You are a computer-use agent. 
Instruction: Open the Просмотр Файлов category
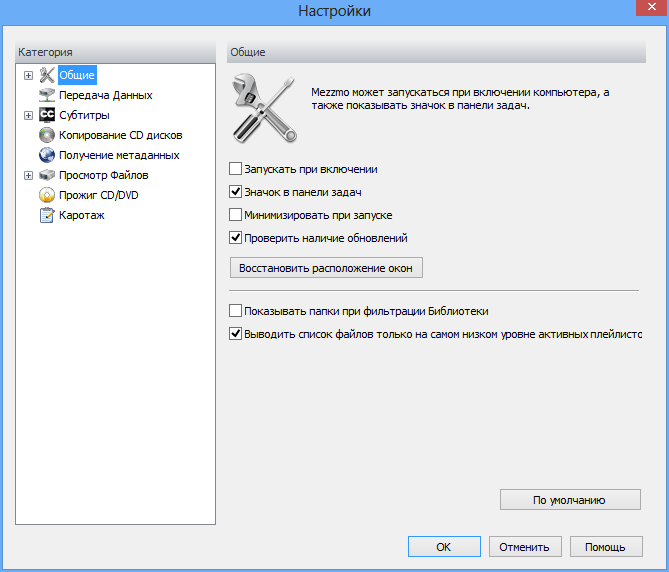click(x=104, y=175)
